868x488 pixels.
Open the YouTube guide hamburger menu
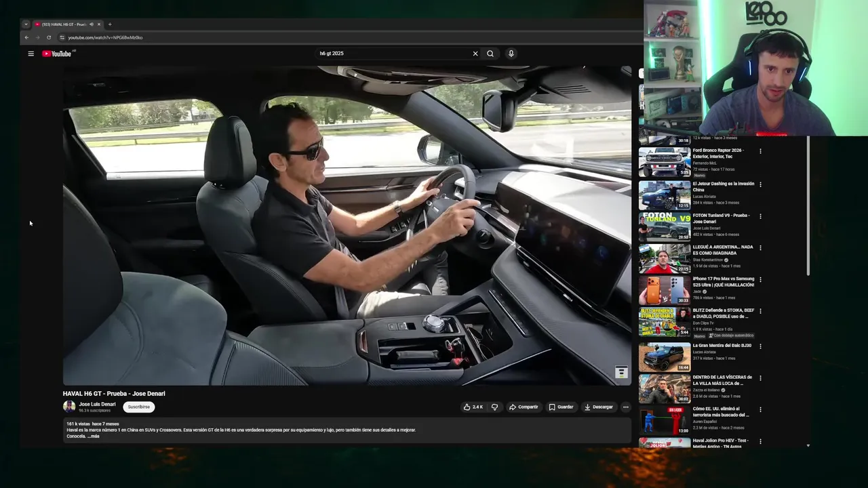pyautogui.click(x=31, y=54)
